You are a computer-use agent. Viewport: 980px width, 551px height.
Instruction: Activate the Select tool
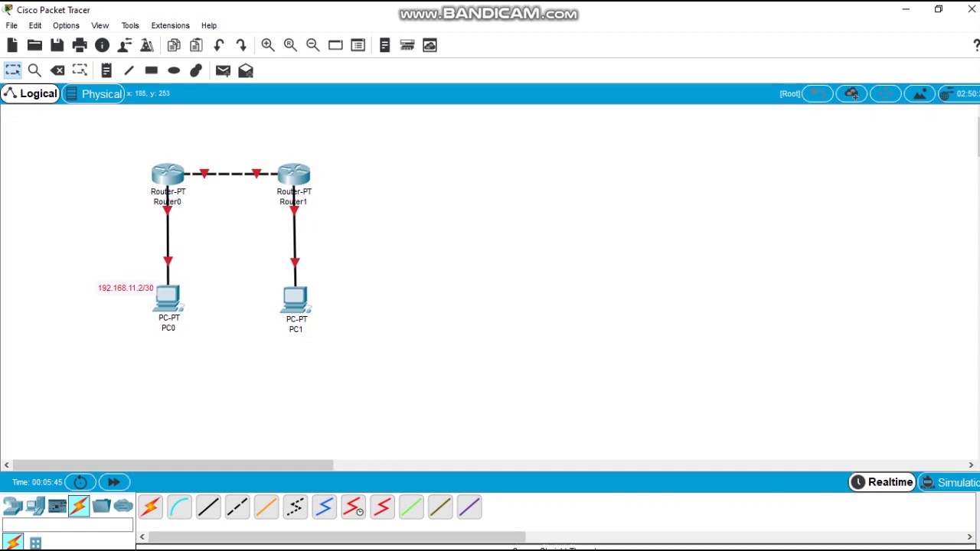pyautogui.click(x=13, y=70)
